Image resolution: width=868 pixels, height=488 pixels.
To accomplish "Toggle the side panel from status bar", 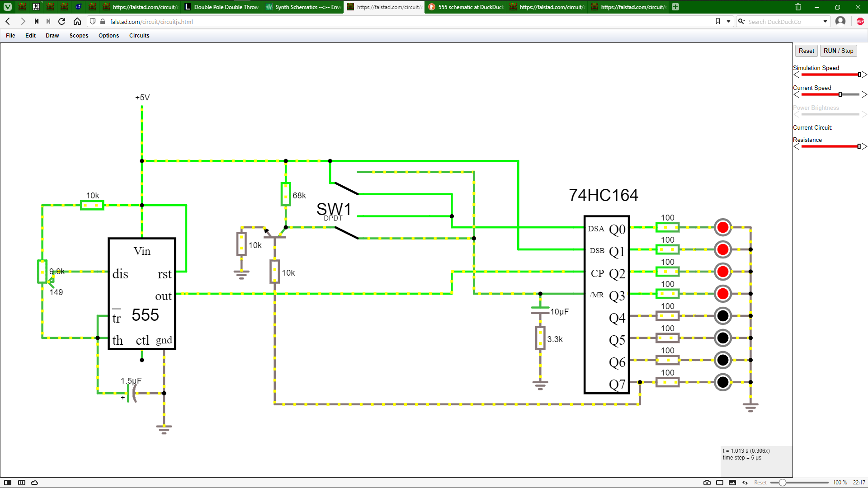I will (x=8, y=483).
